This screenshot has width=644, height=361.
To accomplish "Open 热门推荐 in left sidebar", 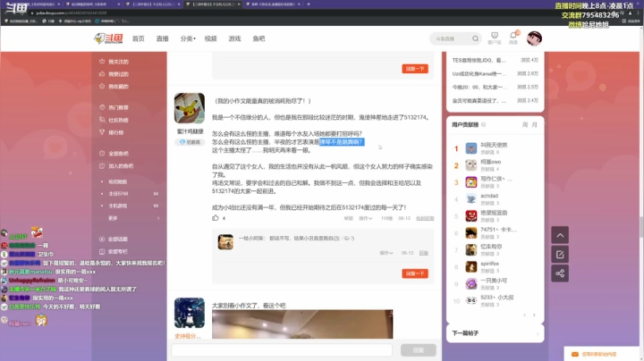I will point(114,107).
